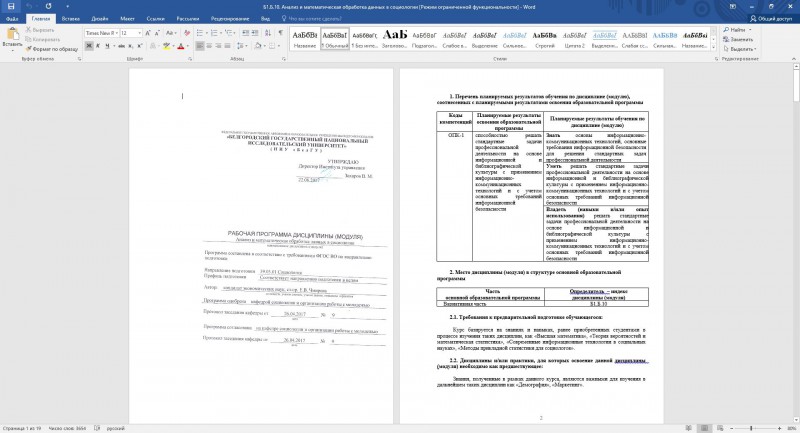The width and height of the screenshot is (800, 433).
Task: Click the 'Что вы хотите сделать?' search box
Action: coord(314,19)
